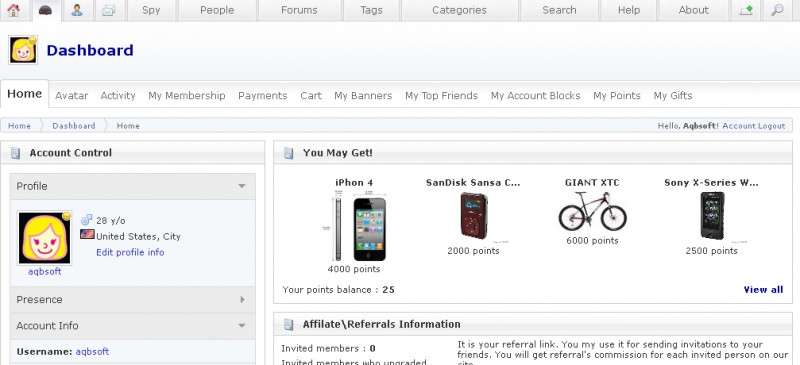This screenshot has width=800, height=365.
Task: Open the Forums menu item
Action: click(299, 10)
